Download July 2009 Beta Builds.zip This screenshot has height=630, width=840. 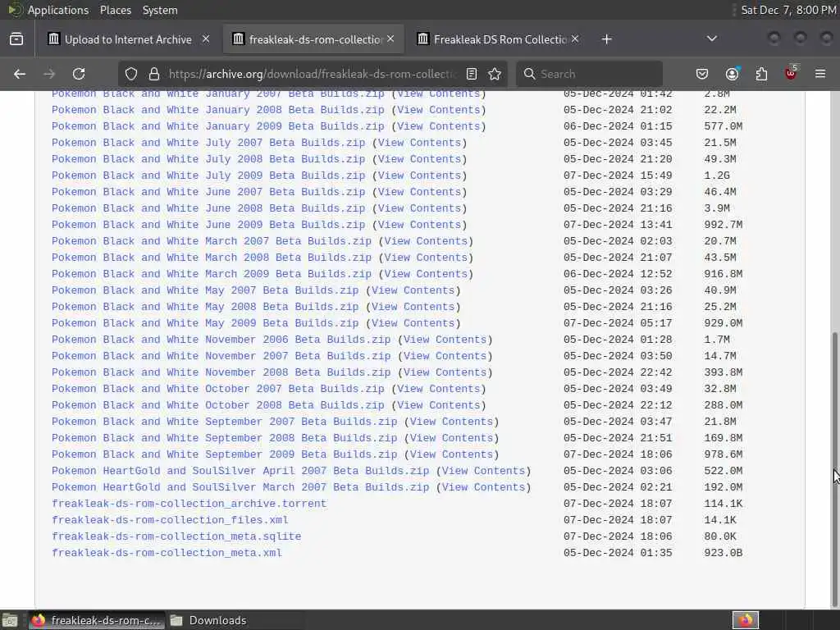pyautogui.click(x=208, y=176)
